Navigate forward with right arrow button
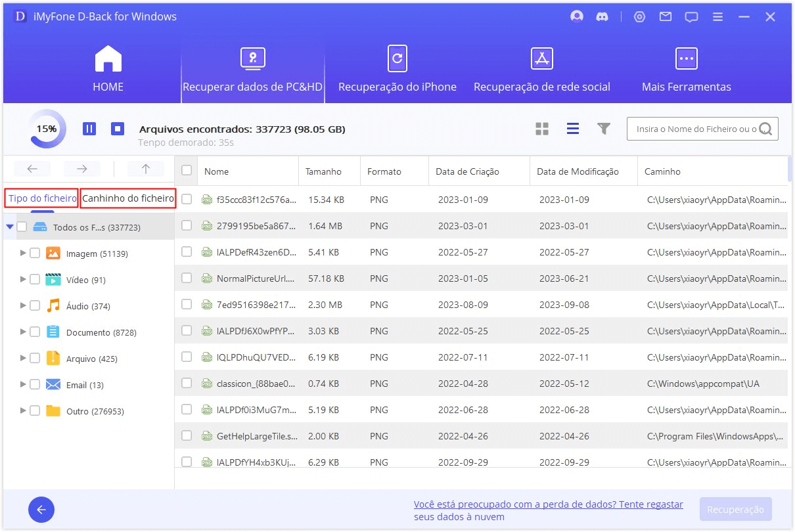Image resolution: width=795 pixels, height=532 pixels. point(82,169)
